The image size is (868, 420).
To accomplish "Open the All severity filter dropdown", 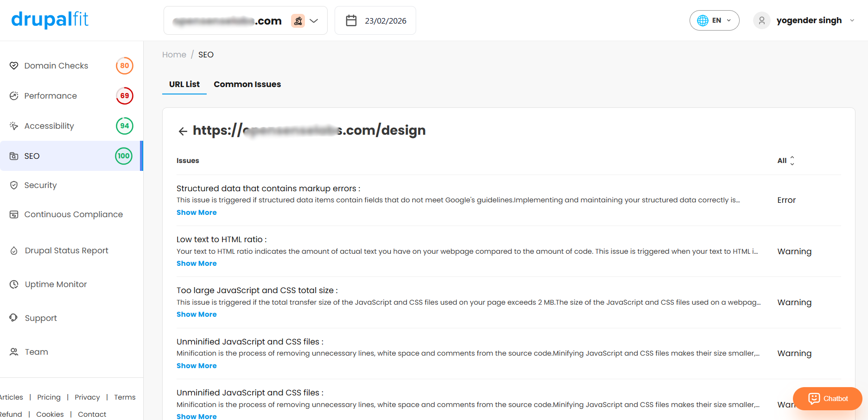I will click(786, 161).
